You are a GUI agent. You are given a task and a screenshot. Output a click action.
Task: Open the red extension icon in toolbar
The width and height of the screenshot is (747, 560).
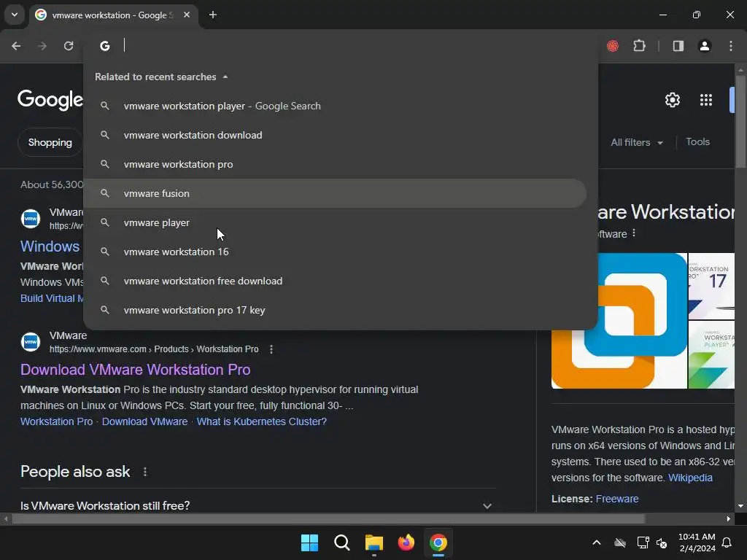click(613, 46)
